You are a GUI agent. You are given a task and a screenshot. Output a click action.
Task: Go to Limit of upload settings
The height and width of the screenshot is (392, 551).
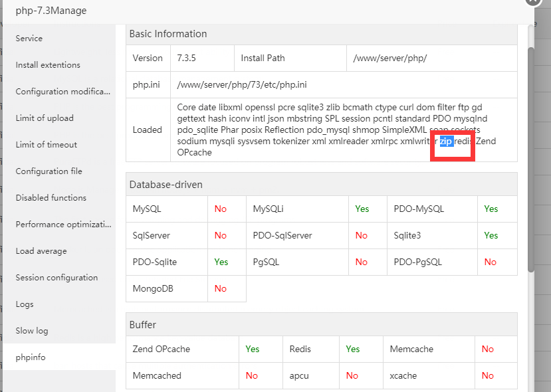point(45,118)
